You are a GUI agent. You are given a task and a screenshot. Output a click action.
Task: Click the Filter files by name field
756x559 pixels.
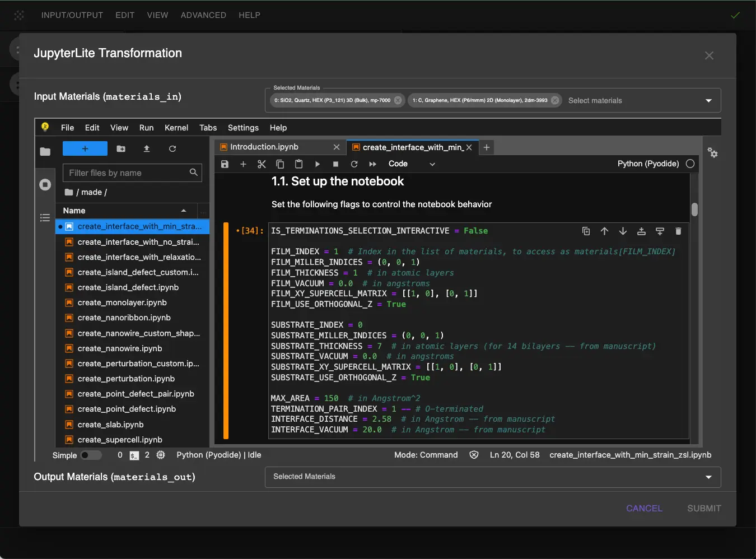128,173
